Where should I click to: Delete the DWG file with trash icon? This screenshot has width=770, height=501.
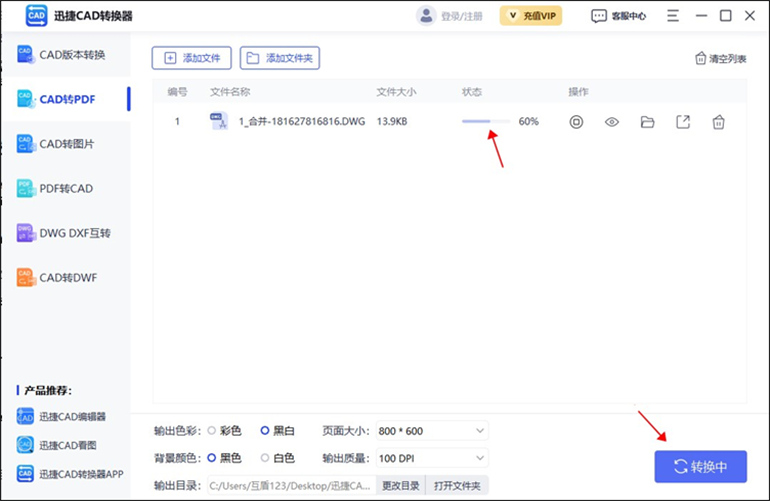(718, 122)
